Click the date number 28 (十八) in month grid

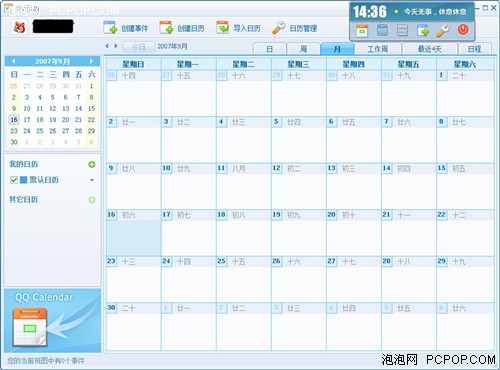(386, 261)
